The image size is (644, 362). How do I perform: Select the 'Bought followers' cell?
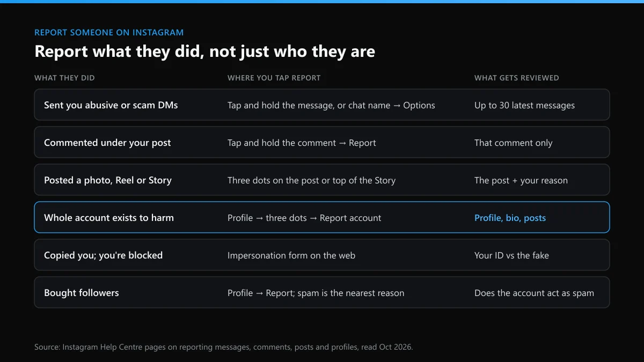(82, 293)
